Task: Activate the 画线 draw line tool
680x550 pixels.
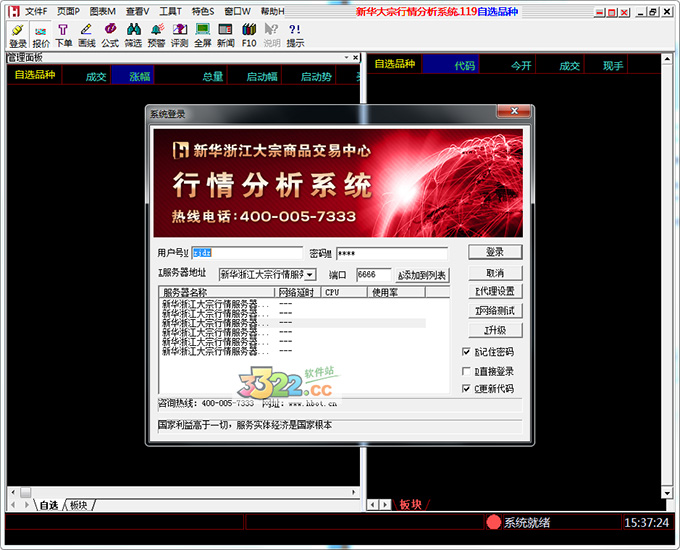Action: tap(87, 35)
